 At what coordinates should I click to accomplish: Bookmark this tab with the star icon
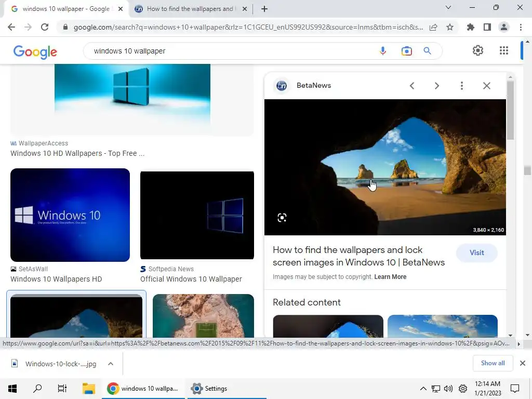pos(450,27)
